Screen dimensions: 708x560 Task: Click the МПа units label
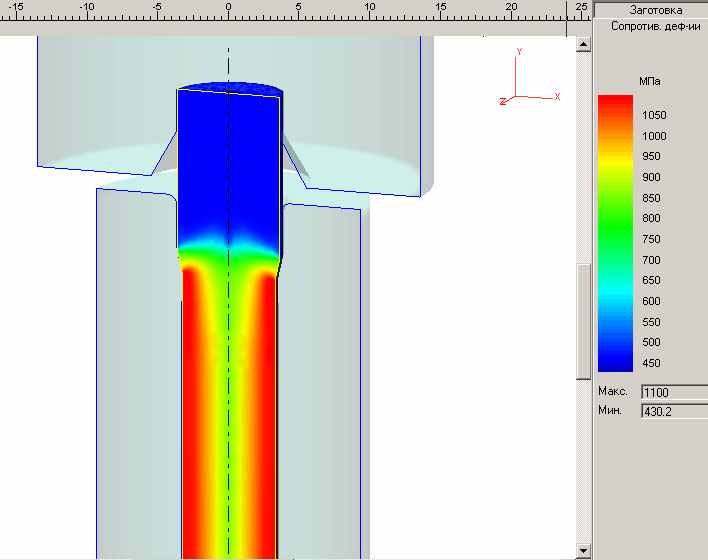tap(650, 81)
